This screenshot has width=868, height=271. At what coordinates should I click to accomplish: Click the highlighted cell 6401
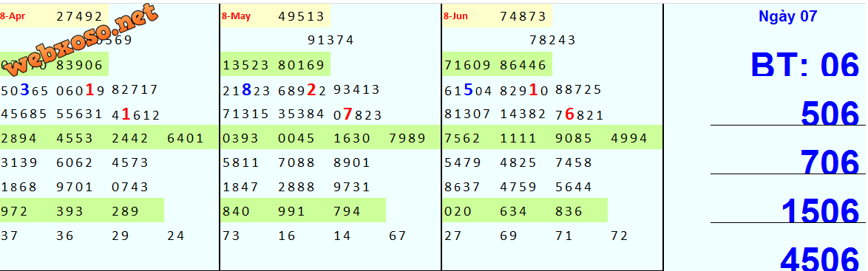click(186, 138)
